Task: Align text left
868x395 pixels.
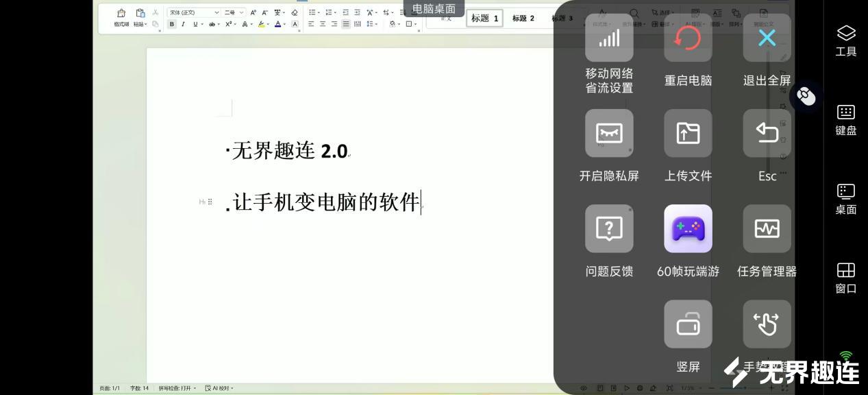Action: pos(311,24)
